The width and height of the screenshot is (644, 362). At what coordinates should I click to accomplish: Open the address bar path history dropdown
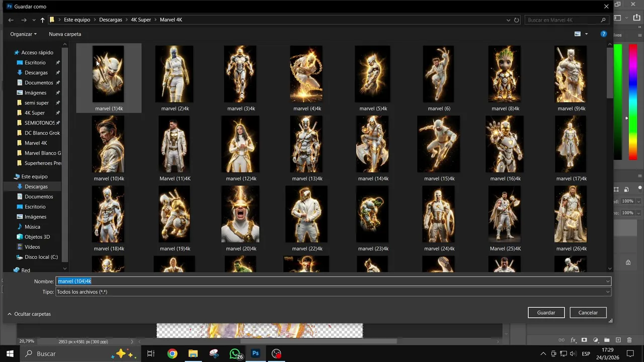pos(508,20)
